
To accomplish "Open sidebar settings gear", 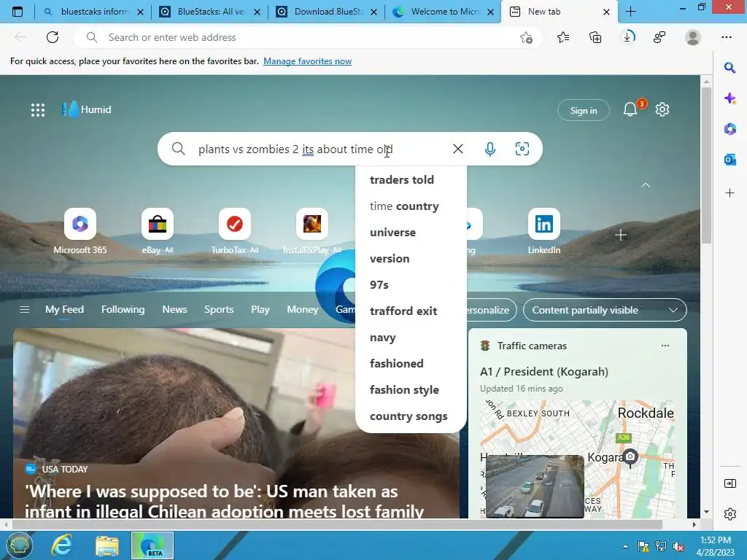I will pyautogui.click(x=729, y=514).
